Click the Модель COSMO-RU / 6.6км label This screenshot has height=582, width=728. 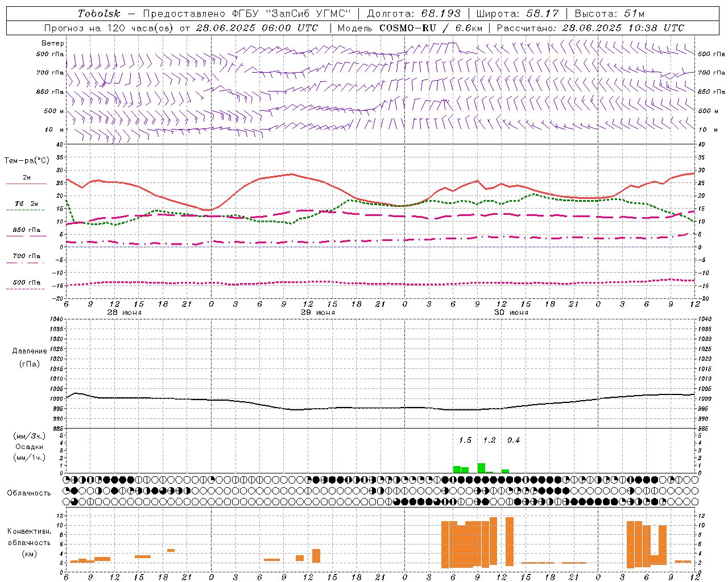(410, 28)
